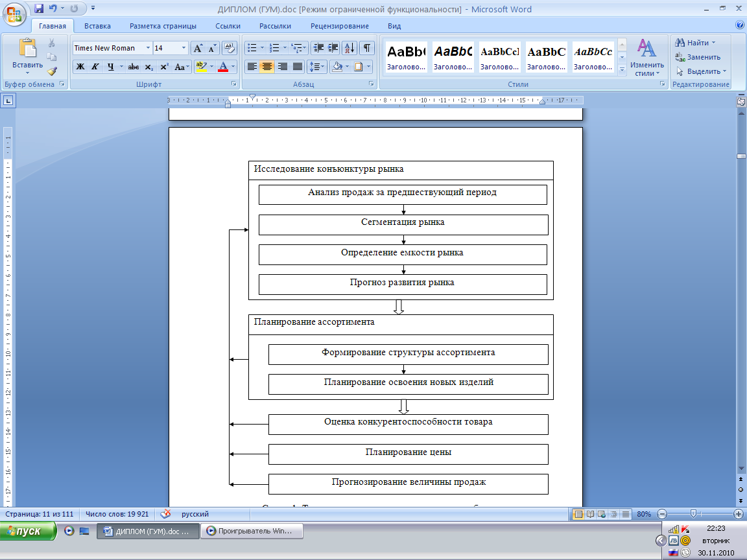Undo last action in quick access toolbar

53,8
